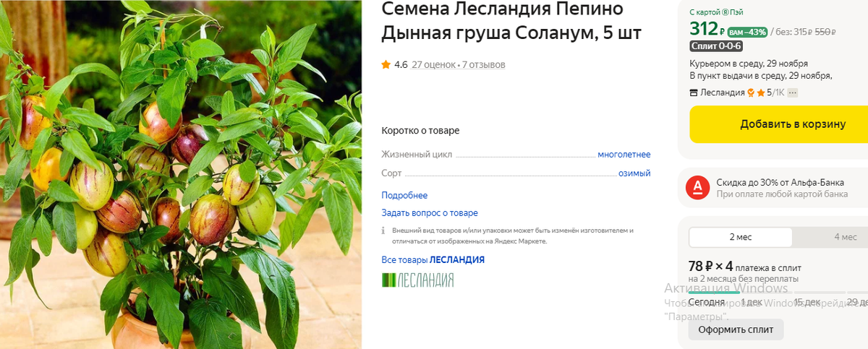Click the Pepino plant product photo
This screenshot has width=868, height=349.
[x=181, y=174]
